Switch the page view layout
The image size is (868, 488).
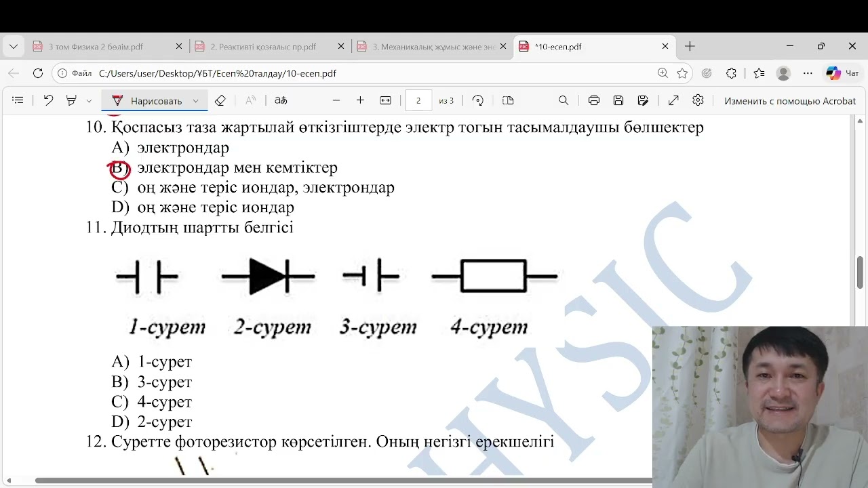(508, 100)
